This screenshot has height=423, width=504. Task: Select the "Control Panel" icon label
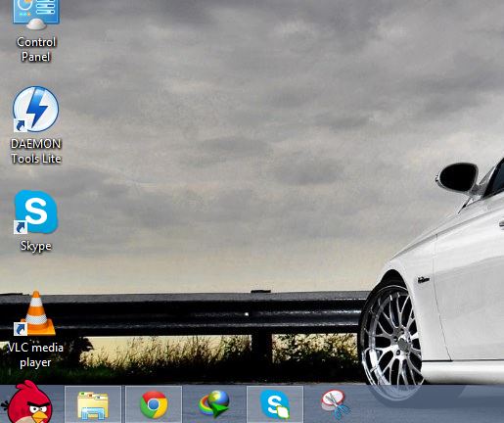(x=36, y=49)
